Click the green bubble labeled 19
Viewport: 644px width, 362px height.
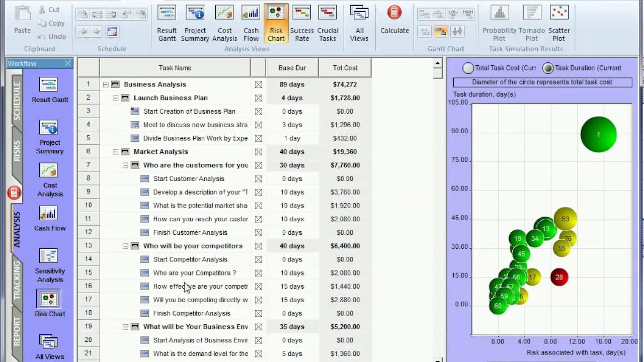(518, 239)
